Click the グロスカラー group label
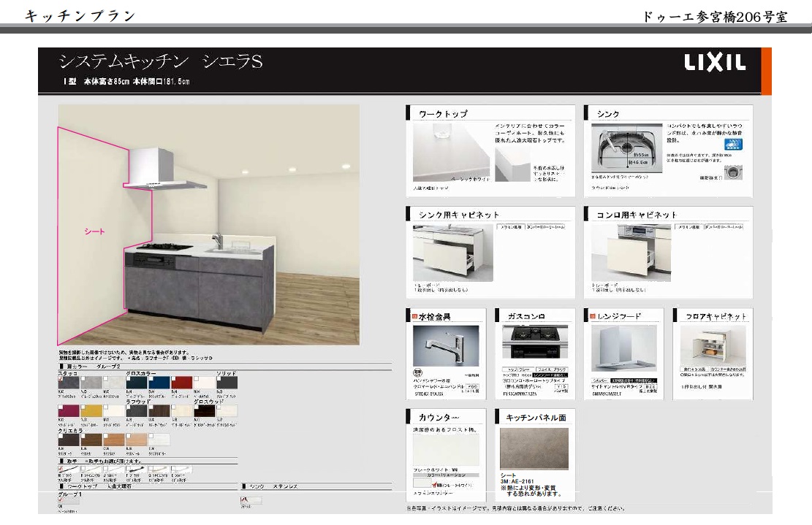Screen dimensions: 812x525 point(141,373)
